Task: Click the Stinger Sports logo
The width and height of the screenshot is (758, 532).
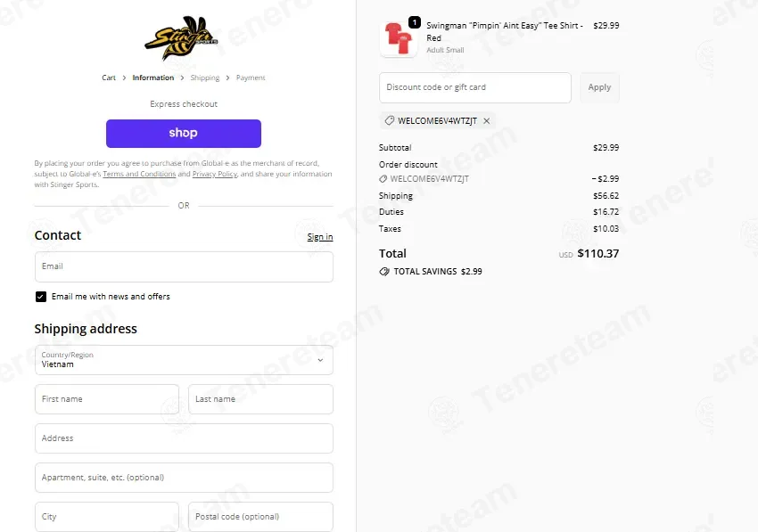Action: coord(182,37)
